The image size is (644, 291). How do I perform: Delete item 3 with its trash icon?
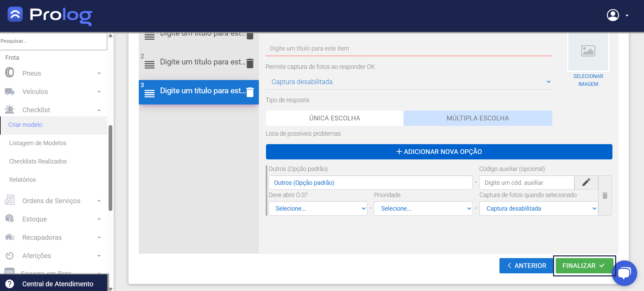click(x=250, y=92)
